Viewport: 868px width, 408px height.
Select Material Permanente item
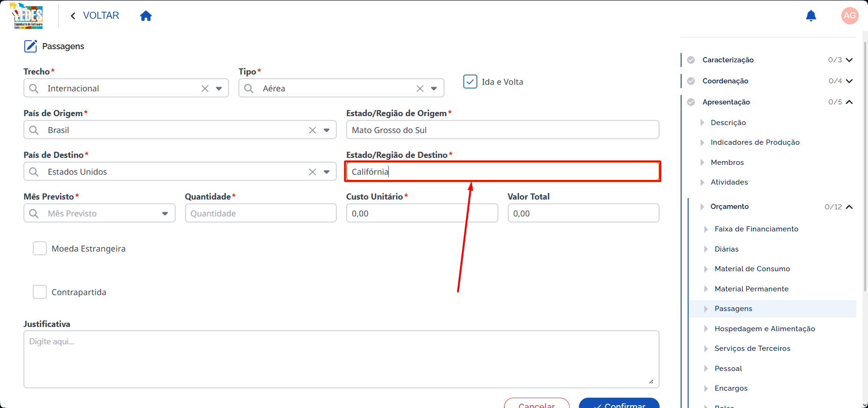[751, 289]
